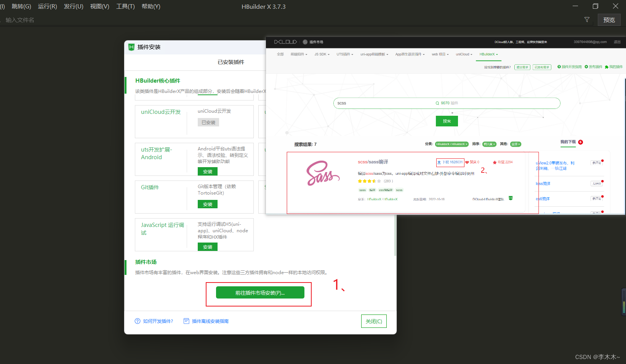The height and width of the screenshot is (364, 626).
Task: Click the rating stars of scss/sass编译
Action: pyautogui.click(x=369, y=181)
